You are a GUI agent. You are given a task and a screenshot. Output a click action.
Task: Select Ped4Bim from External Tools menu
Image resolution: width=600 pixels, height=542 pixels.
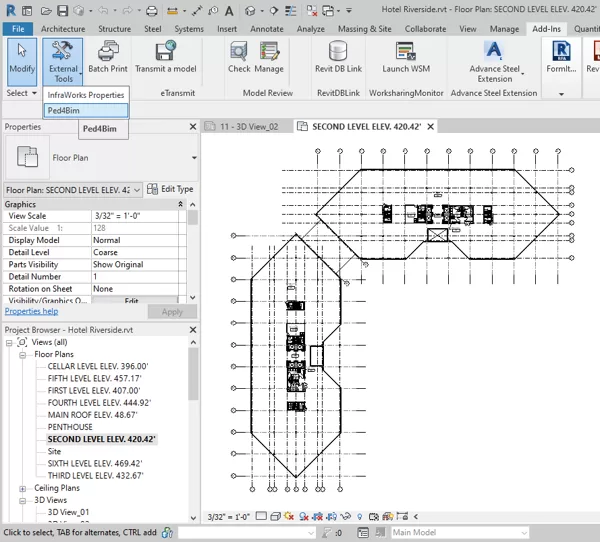click(x=86, y=111)
